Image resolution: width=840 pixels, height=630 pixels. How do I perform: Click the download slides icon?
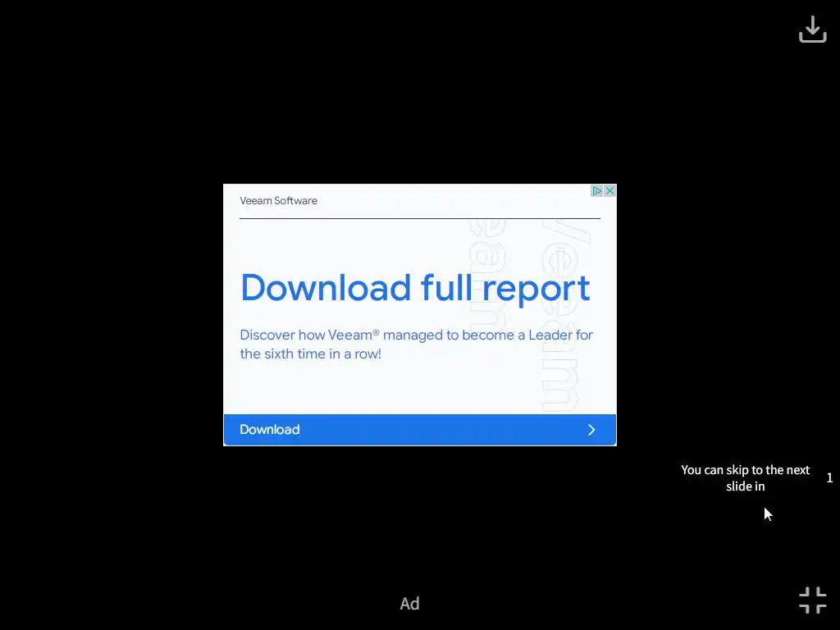[813, 29]
